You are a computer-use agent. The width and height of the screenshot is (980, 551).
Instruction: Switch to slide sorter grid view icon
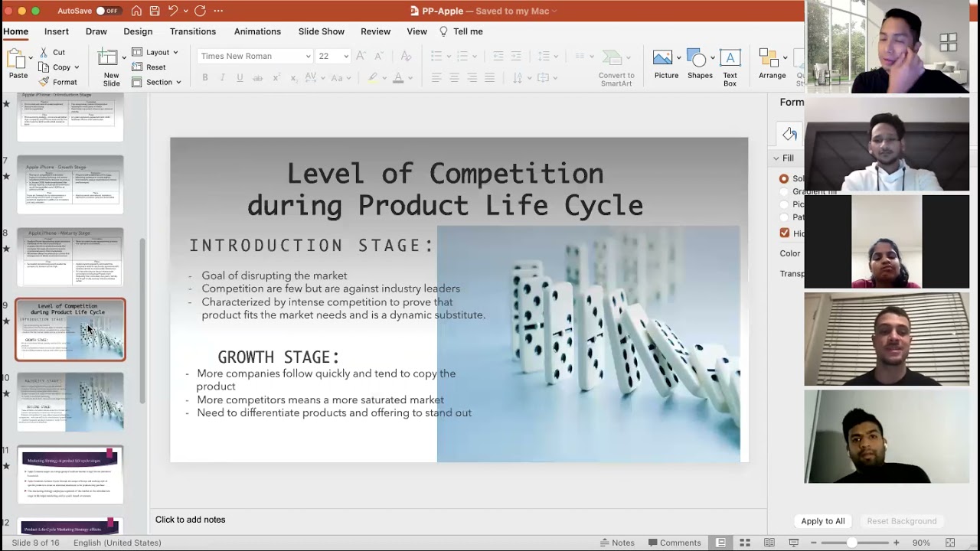coord(744,543)
